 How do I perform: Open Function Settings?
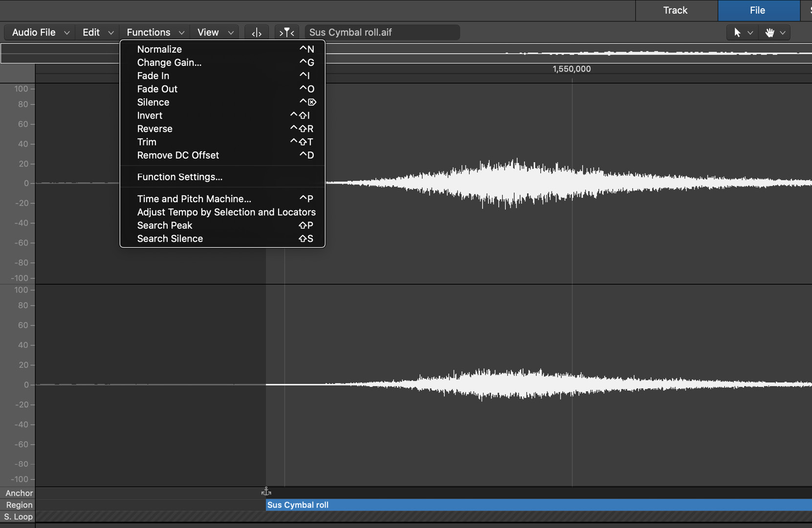[x=179, y=177]
